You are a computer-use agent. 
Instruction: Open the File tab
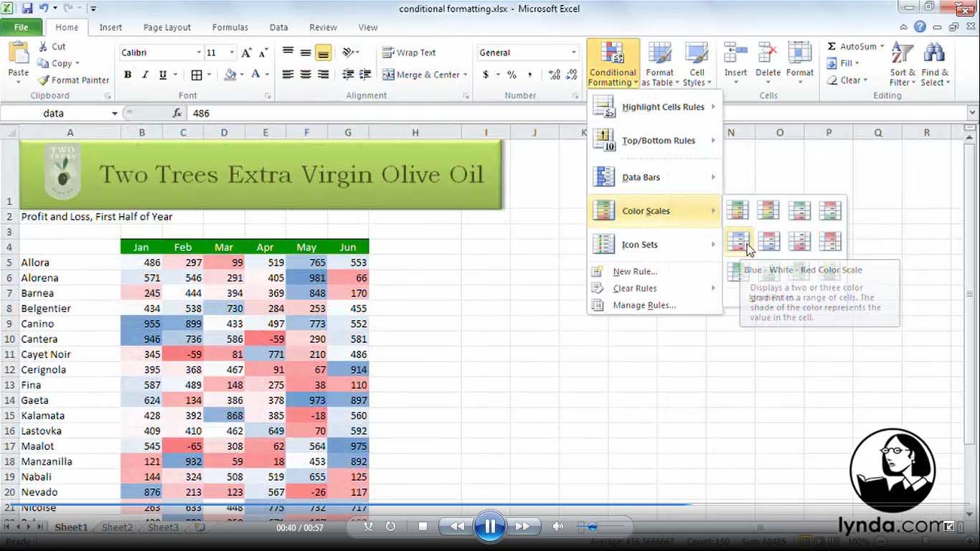[x=22, y=27]
